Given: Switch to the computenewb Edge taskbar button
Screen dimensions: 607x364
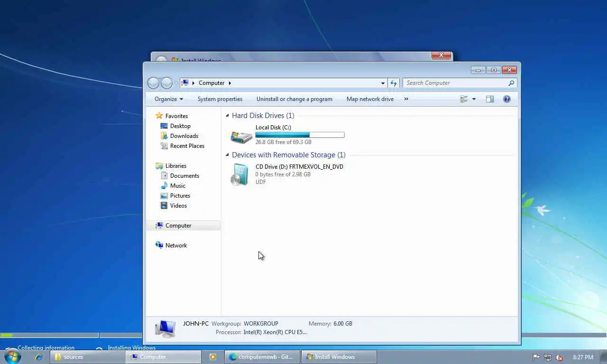Looking at the screenshot, I should pos(262,357).
